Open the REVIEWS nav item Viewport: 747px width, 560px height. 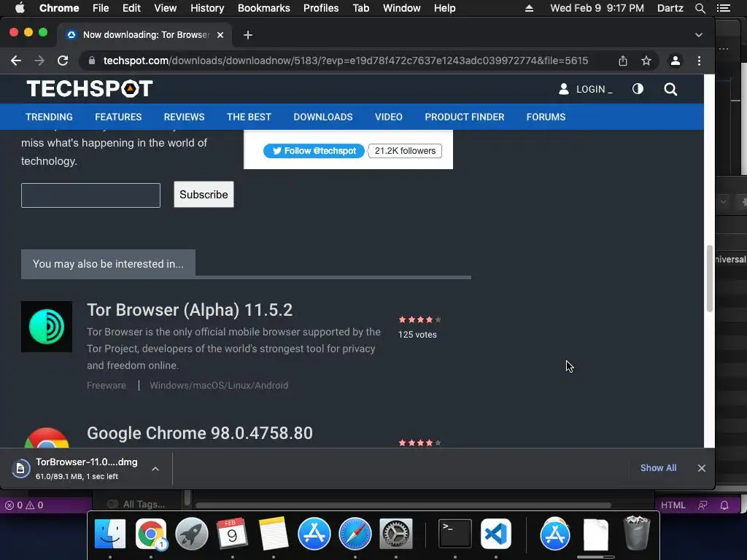[184, 117]
